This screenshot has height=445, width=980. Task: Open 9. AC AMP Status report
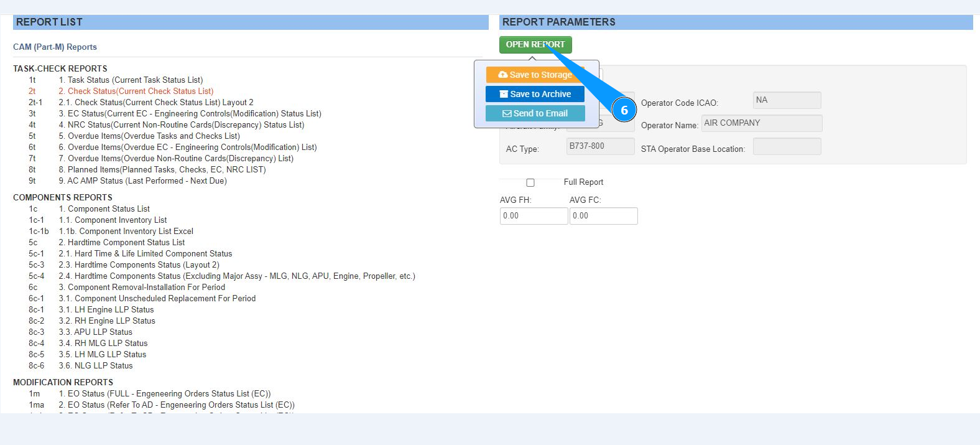142,181
